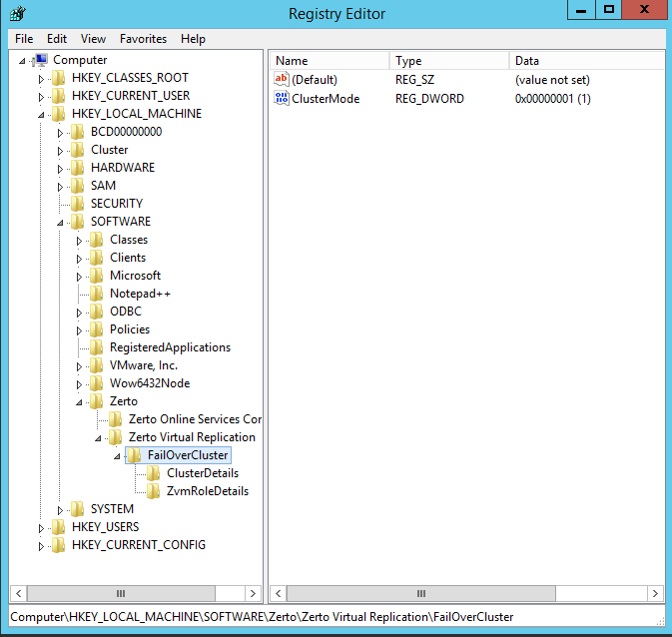Select the FailOverCluster key

click(188, 455)
